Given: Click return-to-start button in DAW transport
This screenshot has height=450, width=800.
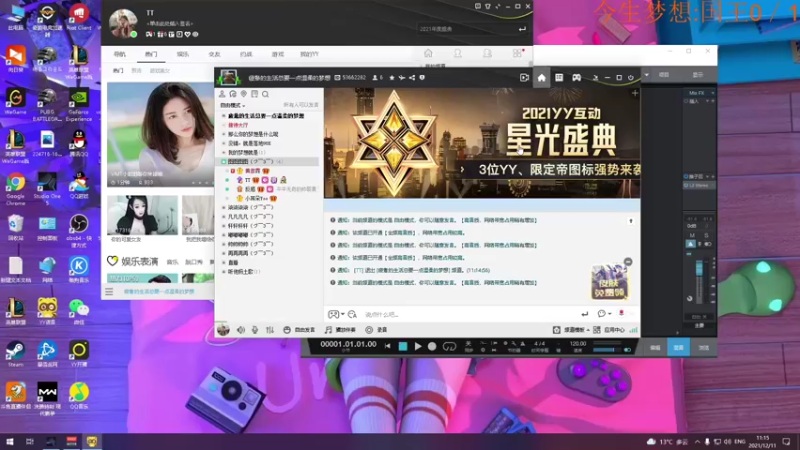Looking at the screenshot, I should click(x=388, y=346).
